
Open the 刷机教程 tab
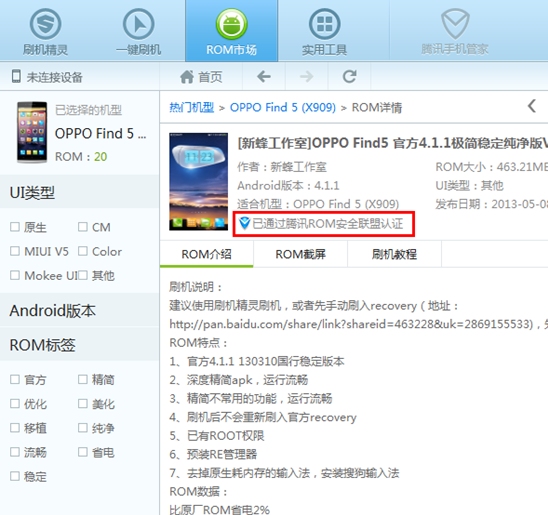(394, 254)
